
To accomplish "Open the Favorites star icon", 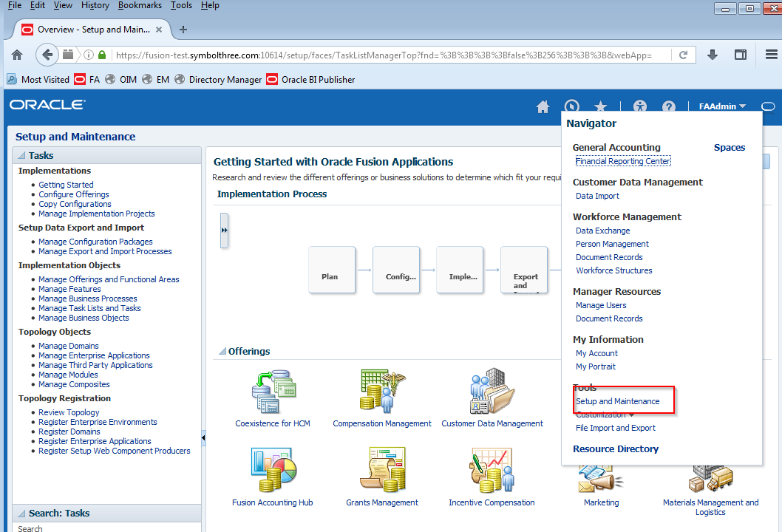I will 601,106.
